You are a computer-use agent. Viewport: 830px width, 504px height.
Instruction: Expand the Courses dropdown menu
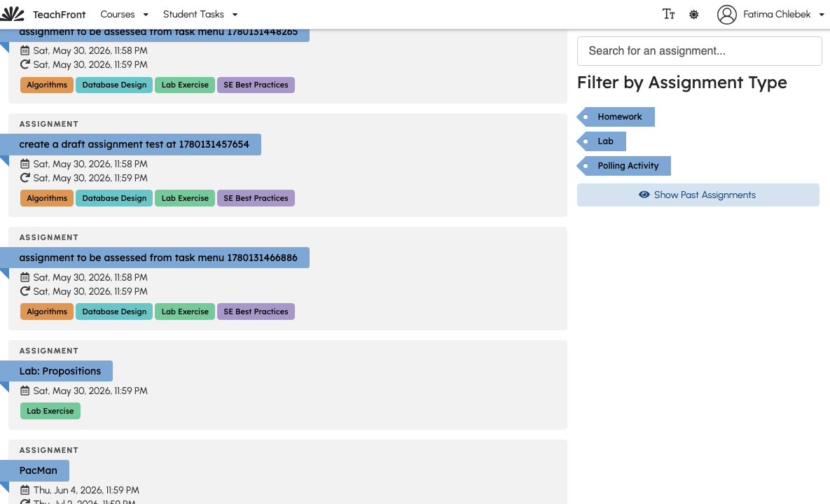pyautogui.click(x=125, y=14)
